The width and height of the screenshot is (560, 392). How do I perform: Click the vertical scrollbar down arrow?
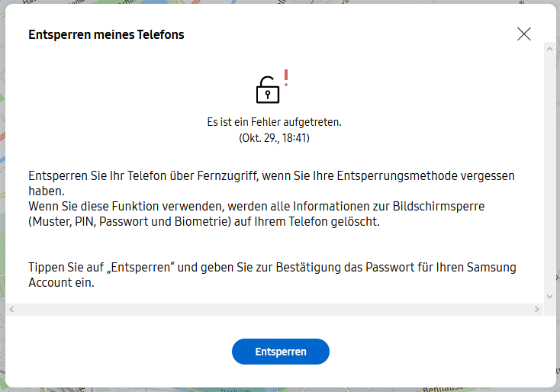pyautogui.click(x=549, y=297)
